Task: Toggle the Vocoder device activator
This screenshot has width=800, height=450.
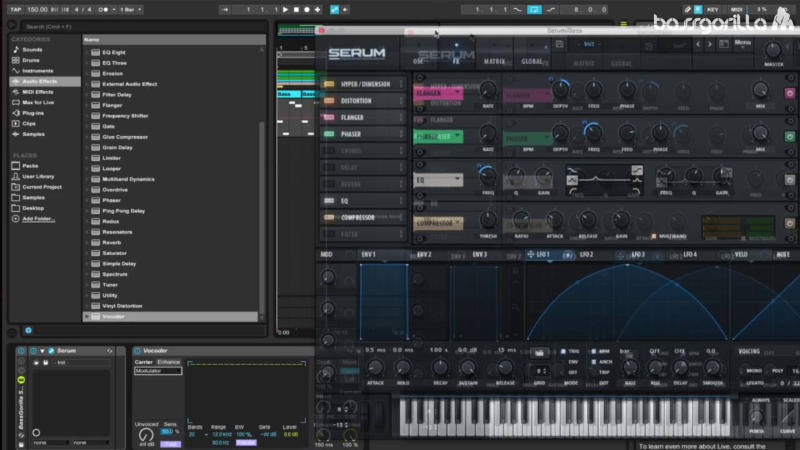Action: tap(137, 351)
